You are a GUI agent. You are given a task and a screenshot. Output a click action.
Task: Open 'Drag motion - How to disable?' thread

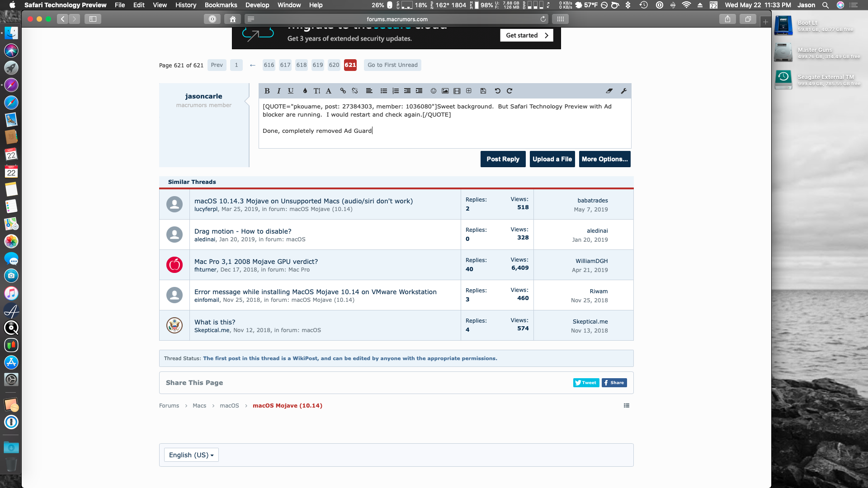(x=243, y=231)
